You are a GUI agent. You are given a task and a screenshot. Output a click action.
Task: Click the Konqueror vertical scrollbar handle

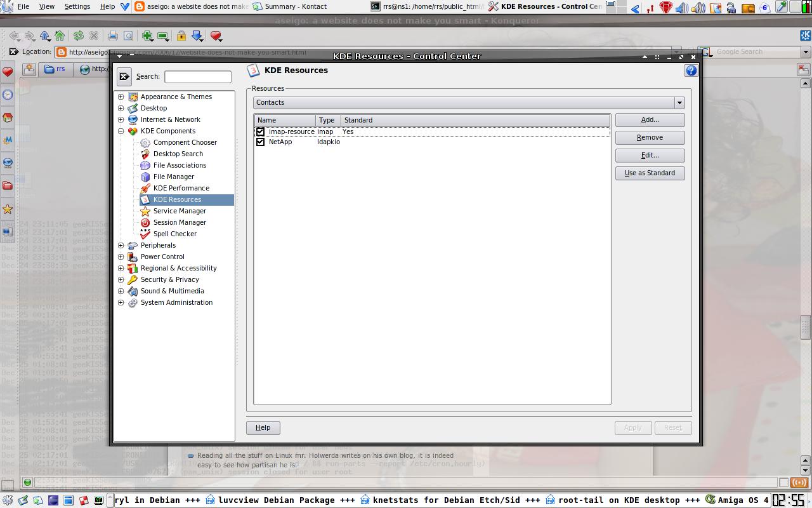pos(806,328)
